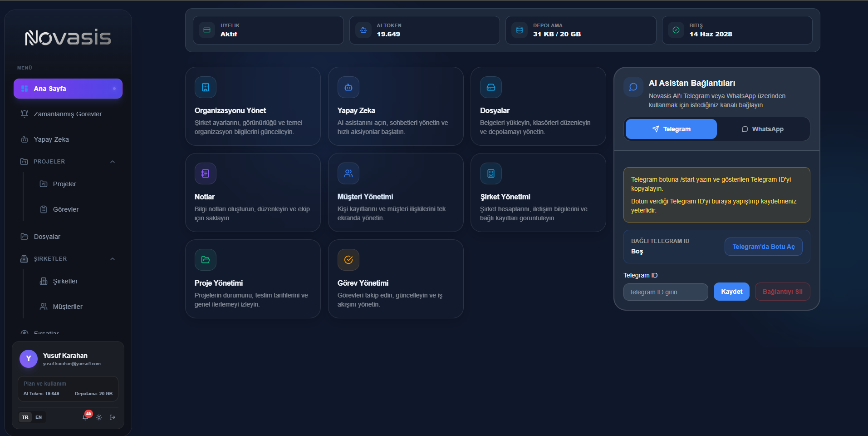Open the Notlar card
This screenshot has height=436, width=868.
[253, 193]
